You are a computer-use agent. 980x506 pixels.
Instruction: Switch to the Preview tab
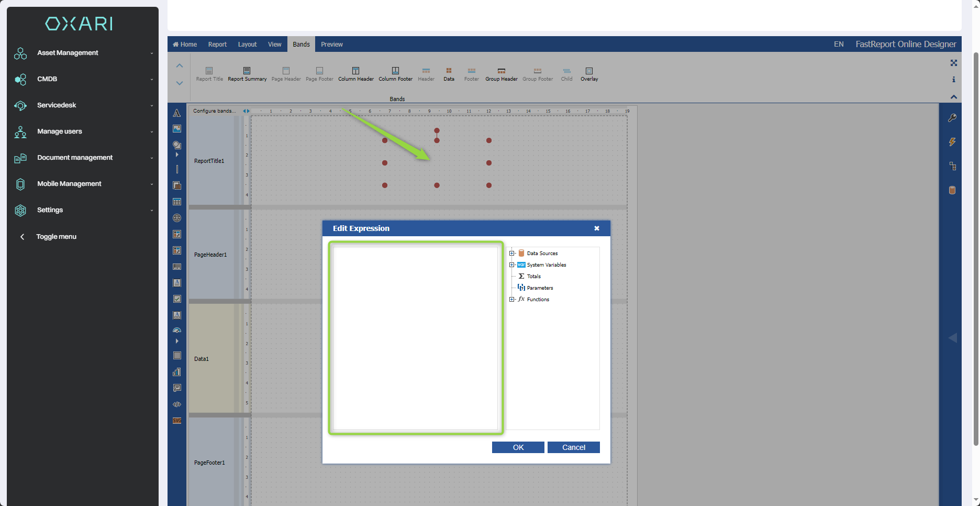tap(332, 45)
